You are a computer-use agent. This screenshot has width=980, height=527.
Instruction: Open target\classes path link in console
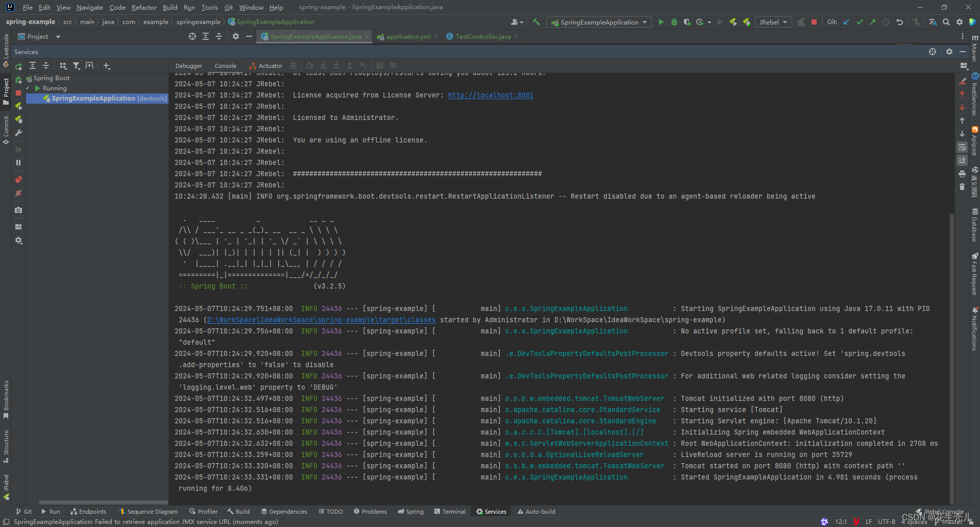[x=321, y=320]
